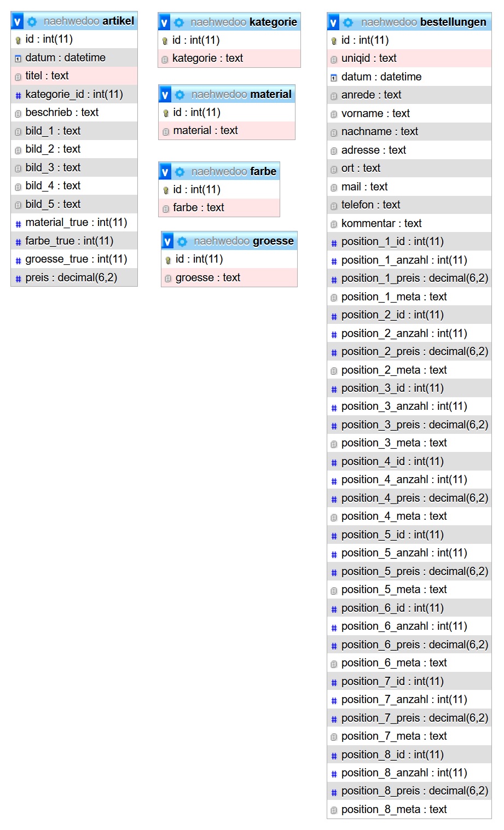
Task: Select the artikel table title header
Action: coord(89,21)
